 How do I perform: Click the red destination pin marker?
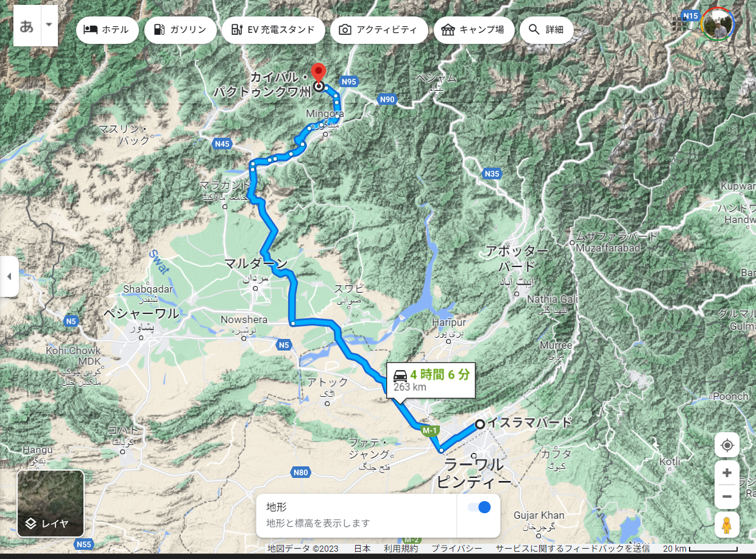[318, 73]
